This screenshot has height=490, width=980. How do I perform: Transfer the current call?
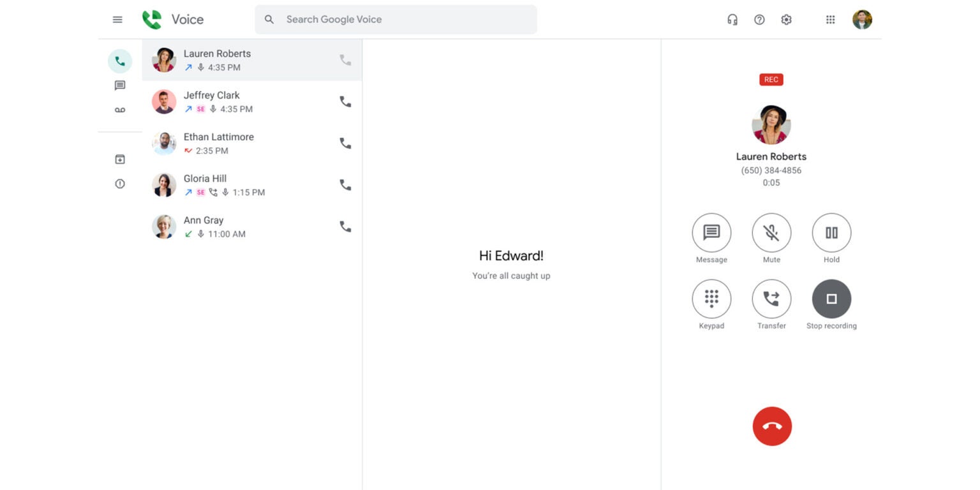[771, 299]
